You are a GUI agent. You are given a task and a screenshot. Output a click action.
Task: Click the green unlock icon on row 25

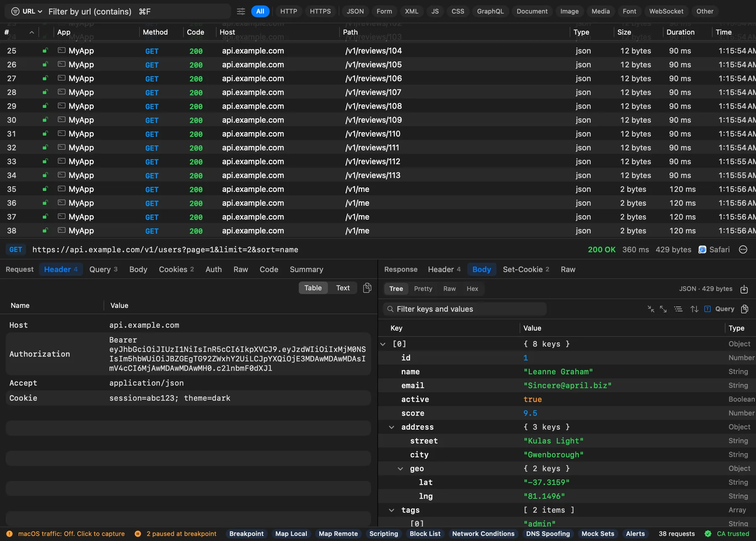tap(45, 50)
